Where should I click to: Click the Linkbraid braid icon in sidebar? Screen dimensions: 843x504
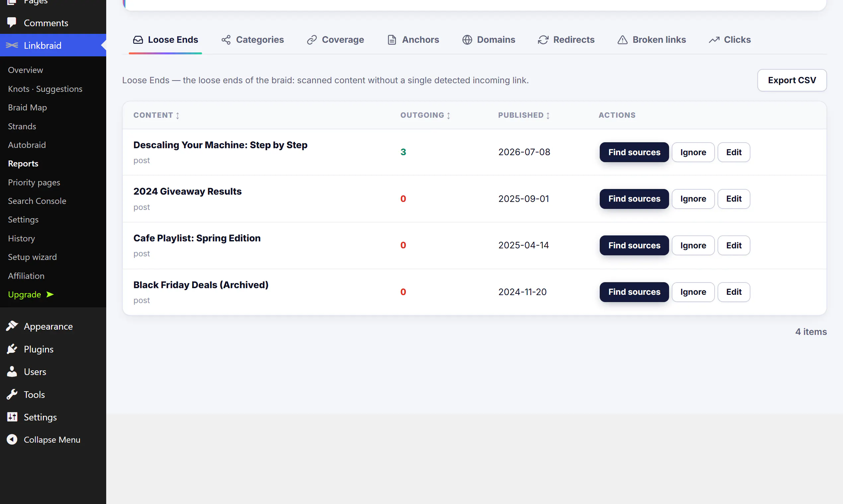[12, 45]
